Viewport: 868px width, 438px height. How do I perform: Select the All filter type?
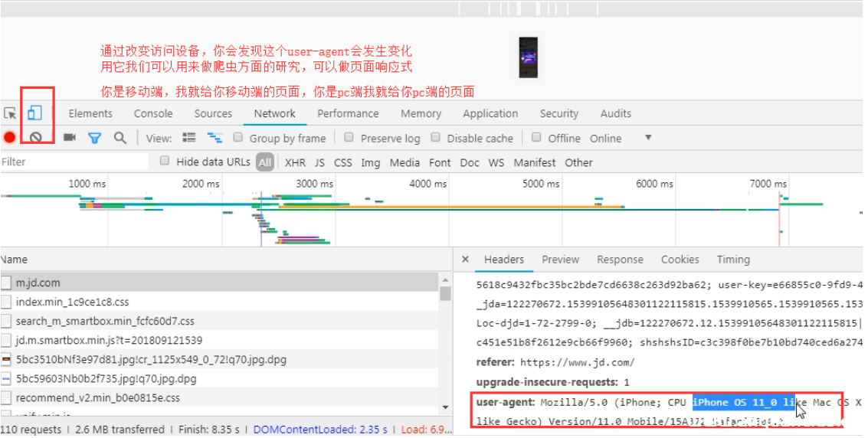point(265,162)
